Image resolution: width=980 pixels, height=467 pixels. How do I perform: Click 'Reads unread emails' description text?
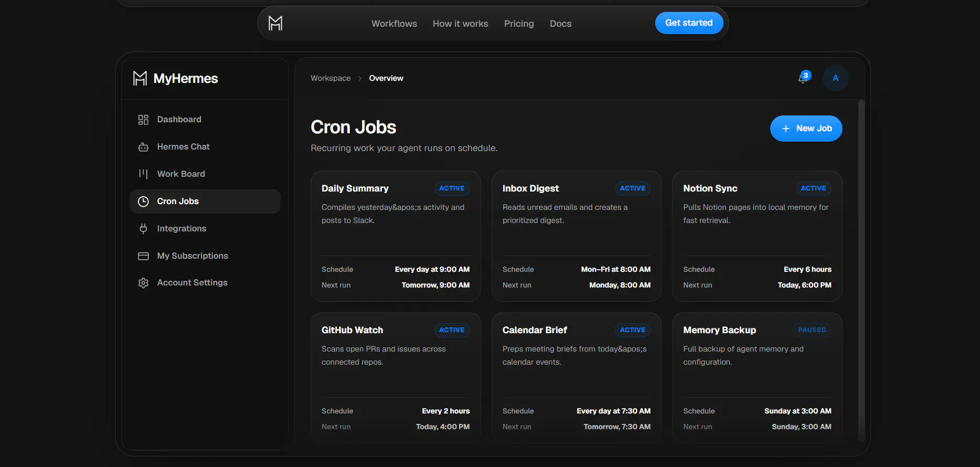click(x=565, y=214)
